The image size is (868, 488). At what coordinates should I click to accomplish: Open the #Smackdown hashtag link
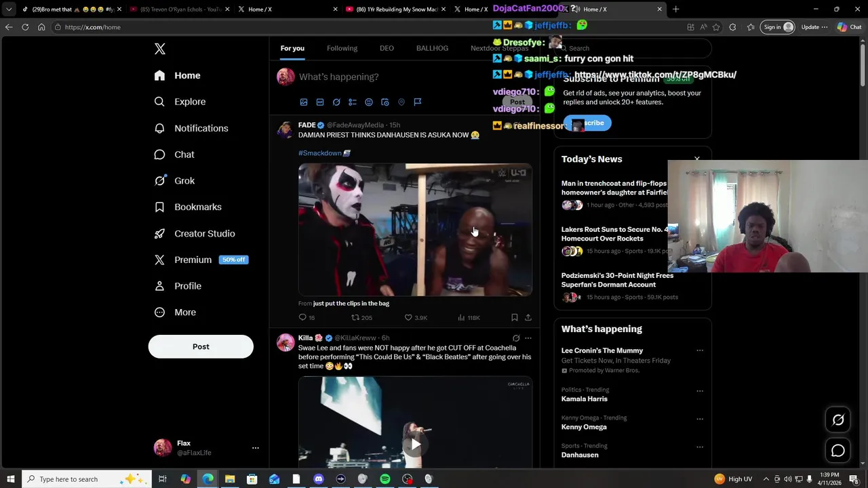coord(320,153)
